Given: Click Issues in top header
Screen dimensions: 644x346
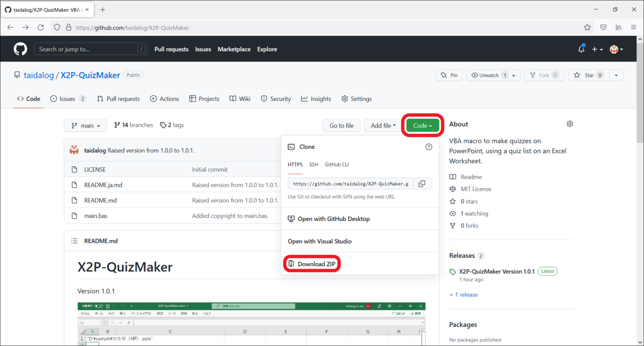Looking at the screenshot, I should [203, 49].
